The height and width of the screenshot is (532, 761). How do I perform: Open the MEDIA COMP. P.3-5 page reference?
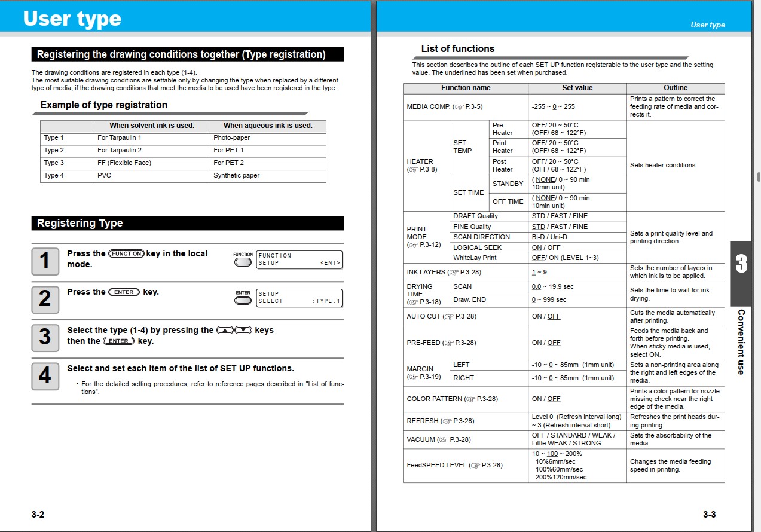tap(468, 106)
